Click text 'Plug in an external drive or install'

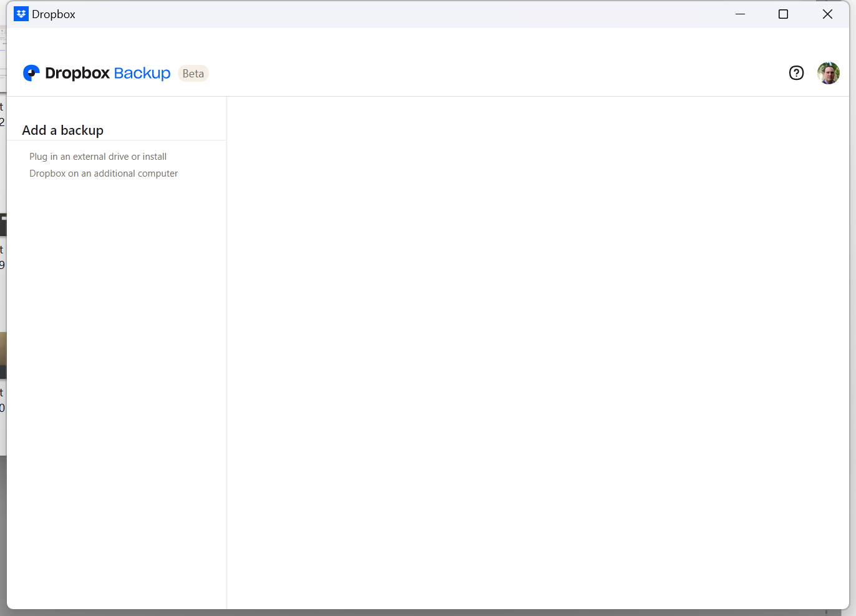98,157
